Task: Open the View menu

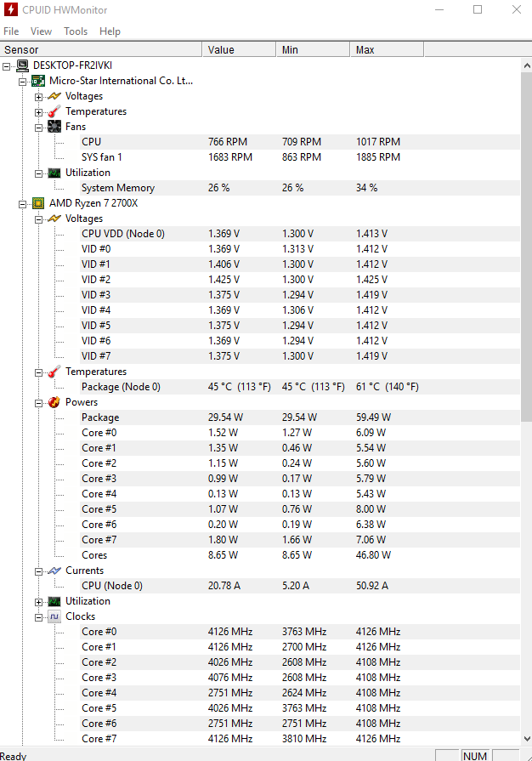Action: click(x=41, y=31)
